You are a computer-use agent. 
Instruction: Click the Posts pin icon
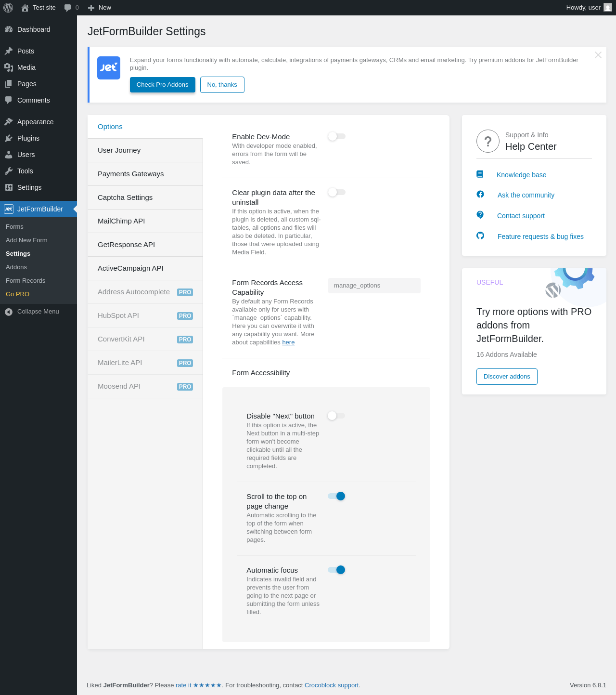click(9, 51)
